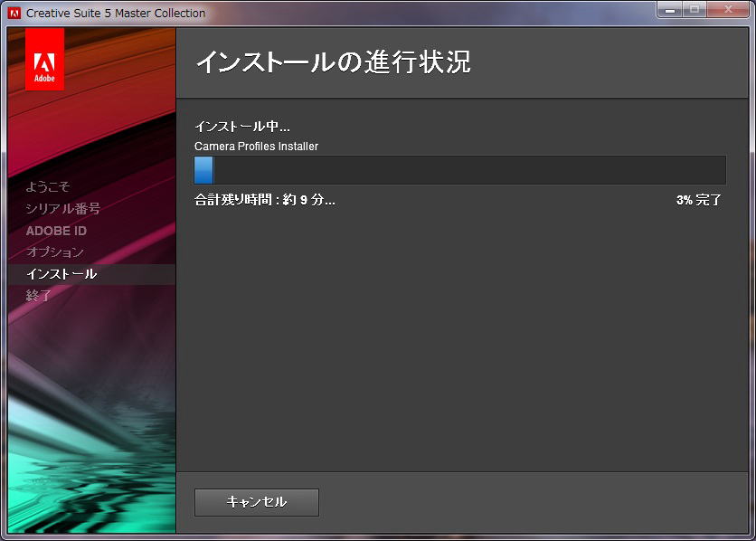
Task: Maximize the Creative Suite installer window
Action: 695,9
